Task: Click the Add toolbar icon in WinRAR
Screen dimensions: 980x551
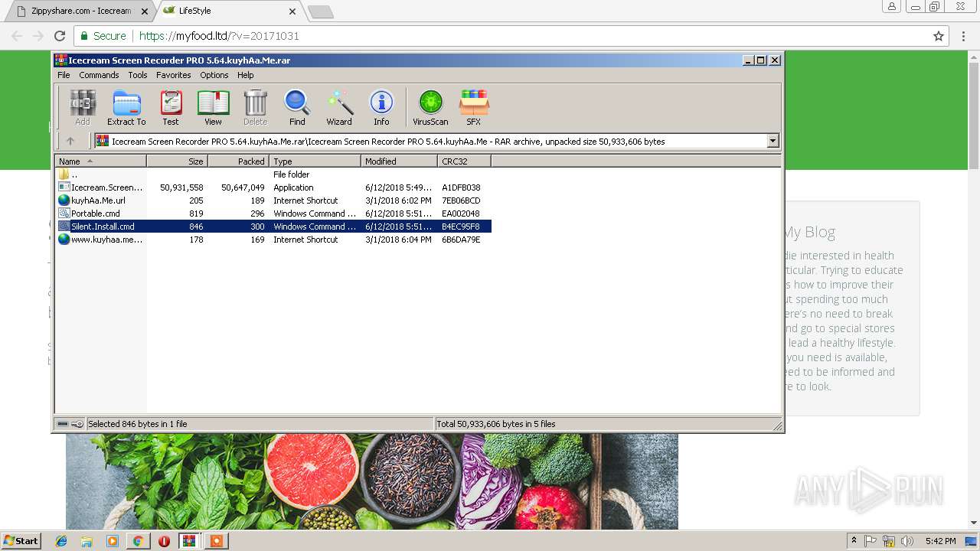Action: pos(83,108)
